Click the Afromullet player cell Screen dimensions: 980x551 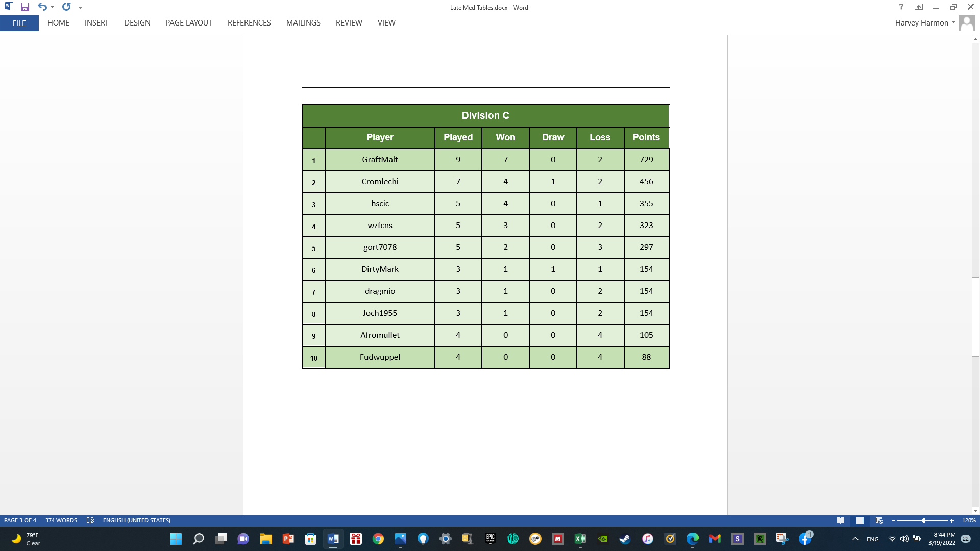point(380,335)
